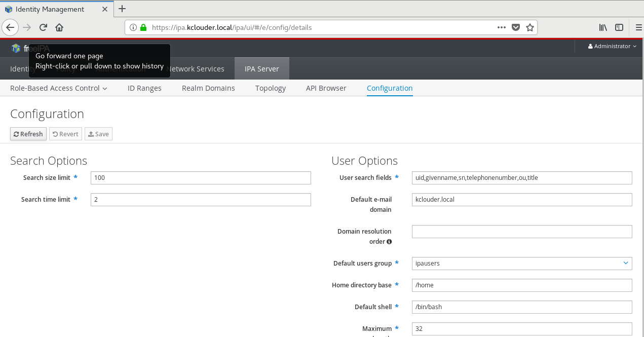Click the Search size limit field
This screenshot has height=337, width=644.
tap(201, 178)
